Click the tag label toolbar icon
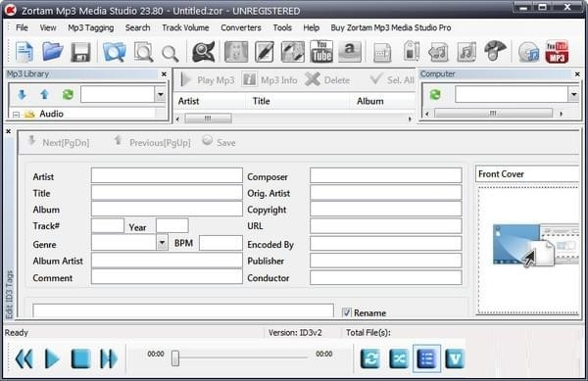 pyautogui.click(x=412, y=51)
